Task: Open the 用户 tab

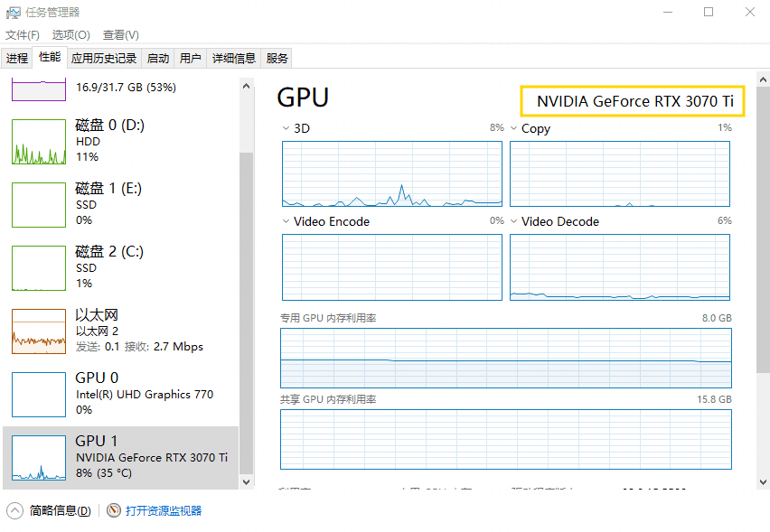Action: [190, 59]
